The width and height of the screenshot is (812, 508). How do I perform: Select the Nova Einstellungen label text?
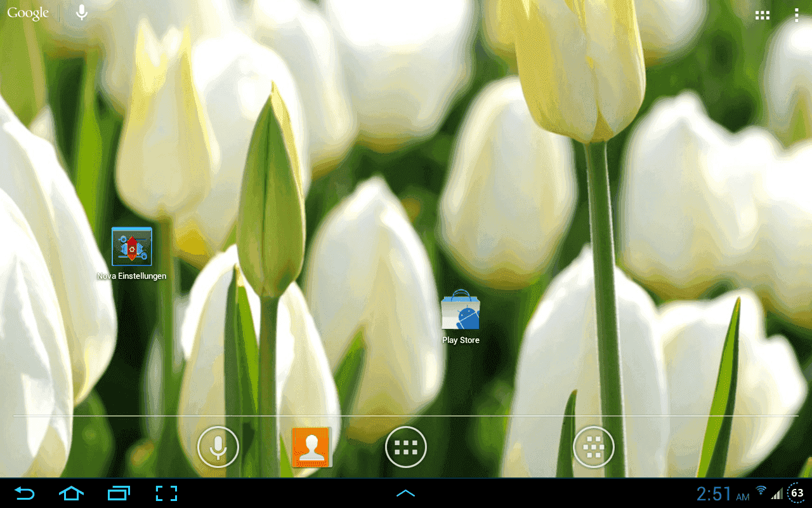[132, 276]
